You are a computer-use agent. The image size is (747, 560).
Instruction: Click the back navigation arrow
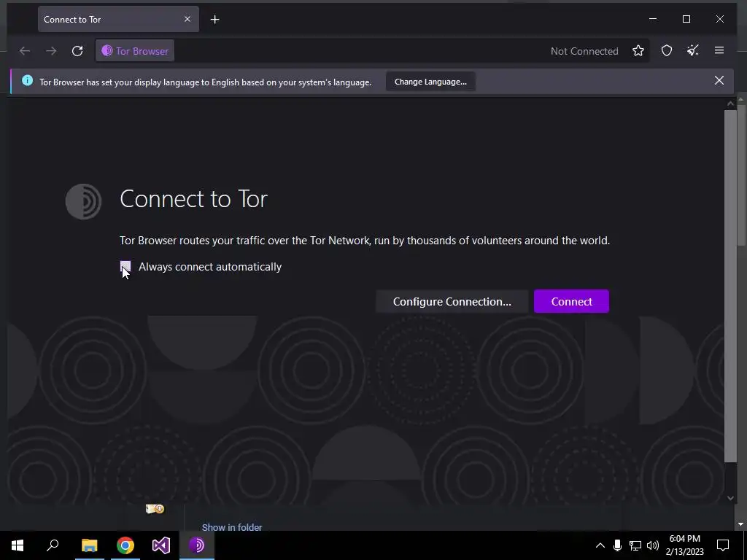(x=24, y=51)
